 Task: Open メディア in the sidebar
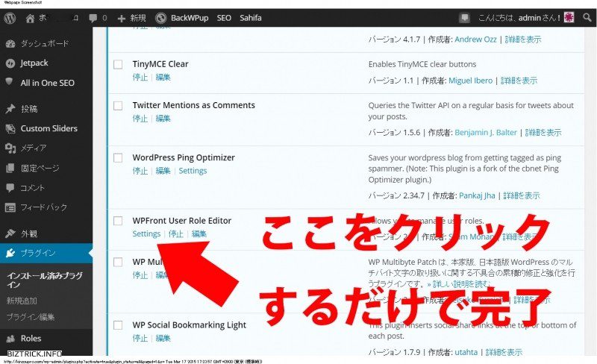34,148
